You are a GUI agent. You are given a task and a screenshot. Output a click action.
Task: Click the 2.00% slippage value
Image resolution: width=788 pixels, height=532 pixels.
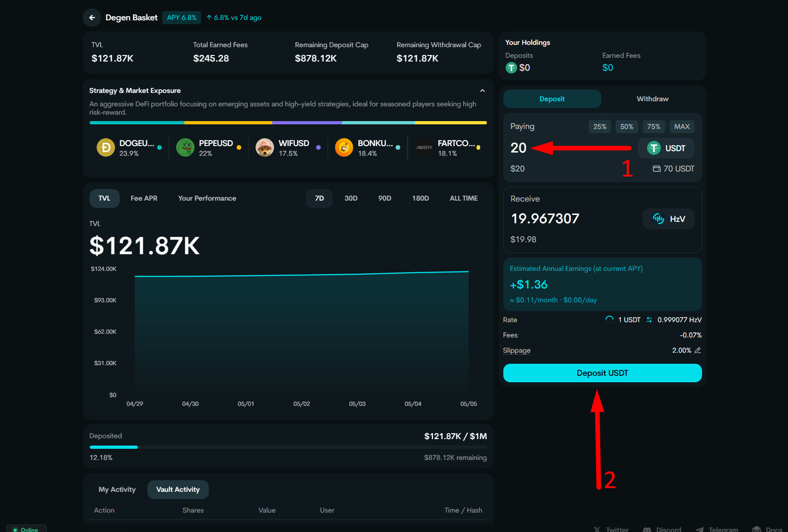pyautogui.click(x=682, y=350)
